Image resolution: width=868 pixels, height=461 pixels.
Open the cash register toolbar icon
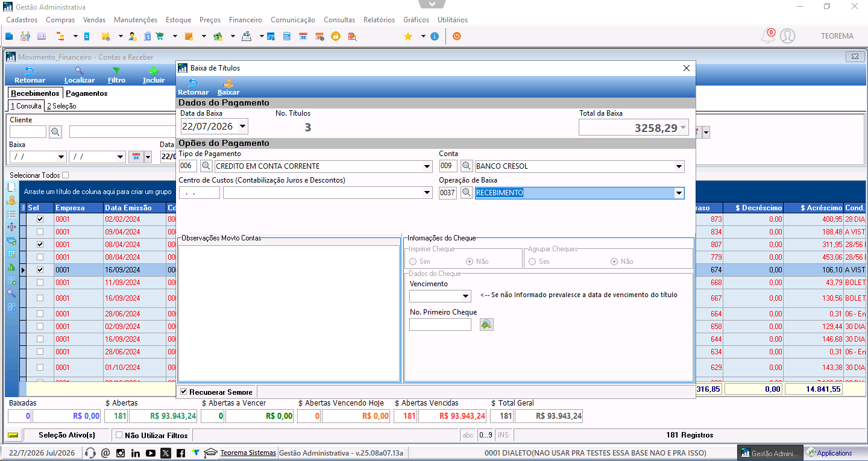coord(247,36)
